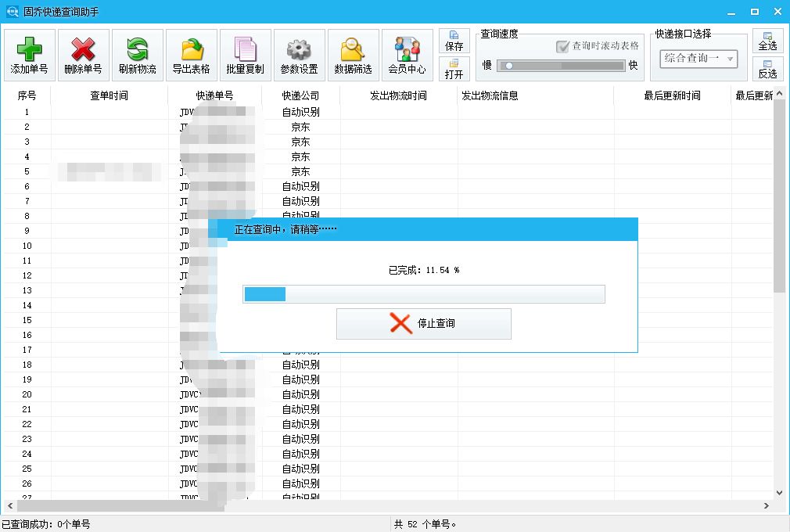Click the 保存 (Save) icon
The height and width of the screenshot is (532, 790).
click(x=454, y=41)
